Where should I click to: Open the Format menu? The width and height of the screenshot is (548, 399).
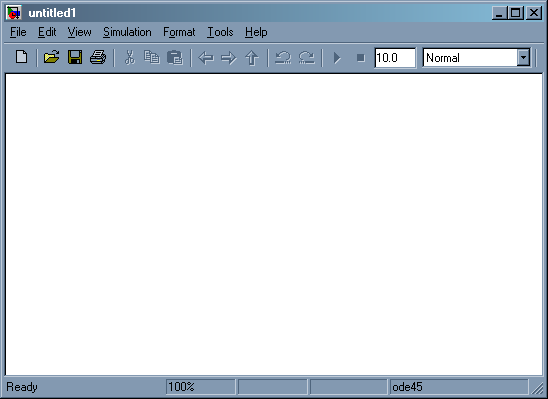point(179,32)
